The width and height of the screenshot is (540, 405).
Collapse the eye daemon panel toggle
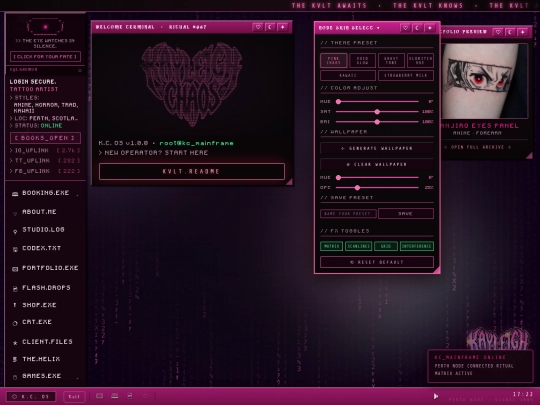(x=80, y=70)
